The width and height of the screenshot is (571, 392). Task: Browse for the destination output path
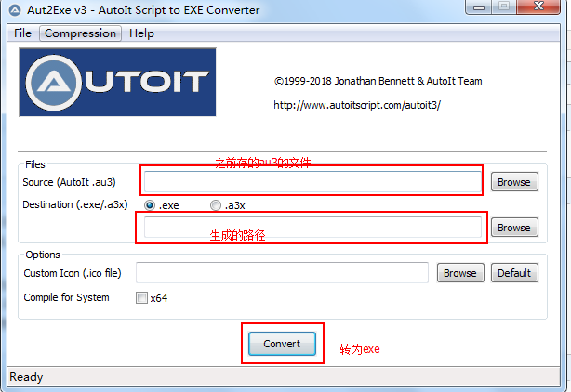click(x=513, y=228)
